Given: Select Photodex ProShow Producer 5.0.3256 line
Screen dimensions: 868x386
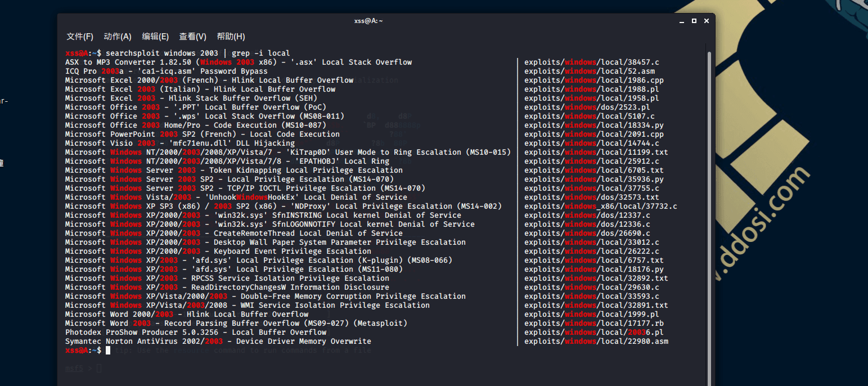Looking at the screenshot, I should [196, 333].
